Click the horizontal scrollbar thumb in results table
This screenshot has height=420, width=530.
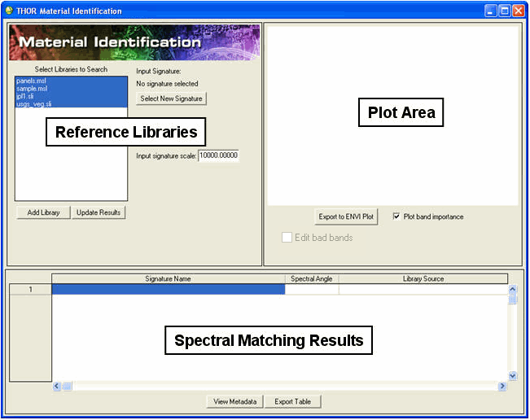(x=67, y=386)
